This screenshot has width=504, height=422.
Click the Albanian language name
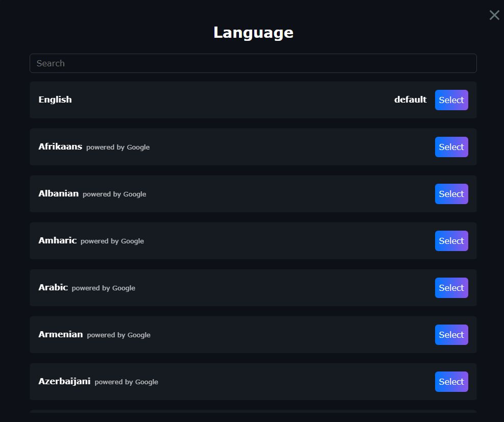click(x=59, y=193)
